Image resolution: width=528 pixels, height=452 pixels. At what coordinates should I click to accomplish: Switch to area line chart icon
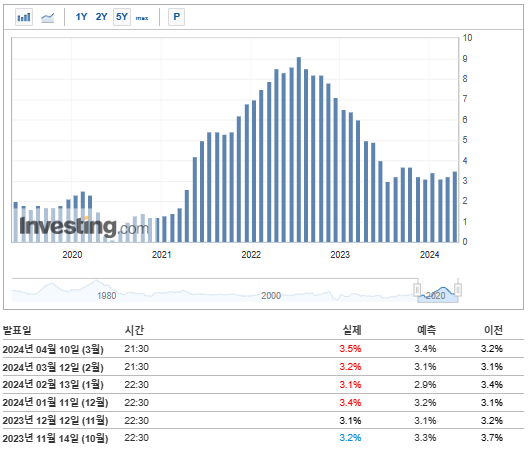(47, 17)
